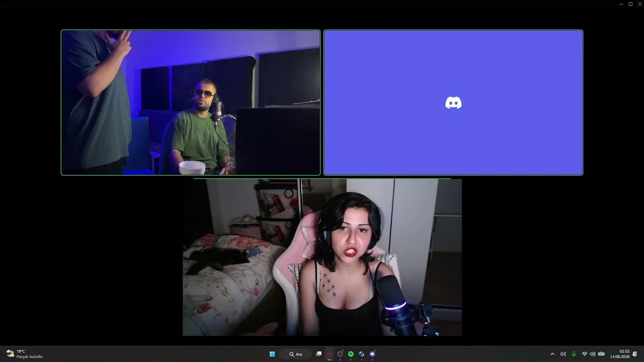Viewport: 644px width, 362px height.
Task: Open the Windows Start menu
Action: (x=272, y=354)
